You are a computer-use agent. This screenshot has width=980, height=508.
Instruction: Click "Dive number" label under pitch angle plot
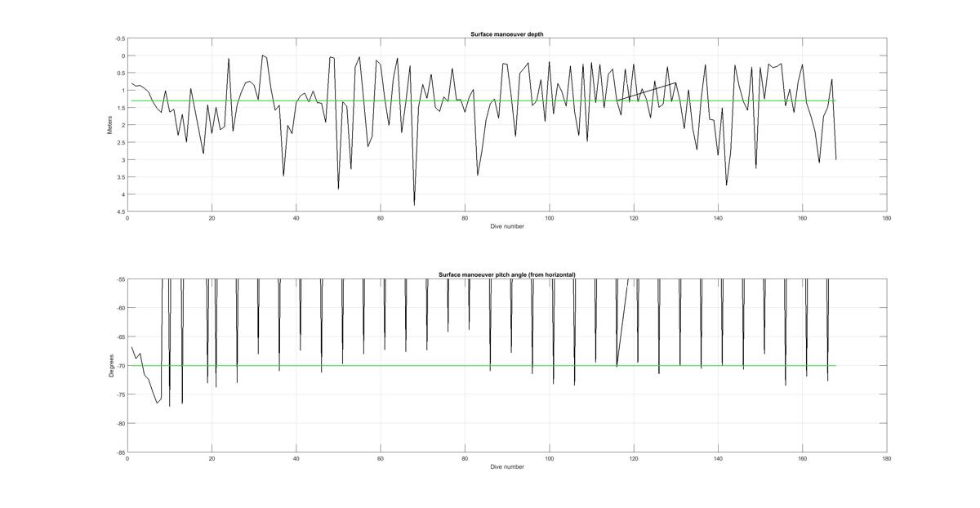(x=507, y=466)
